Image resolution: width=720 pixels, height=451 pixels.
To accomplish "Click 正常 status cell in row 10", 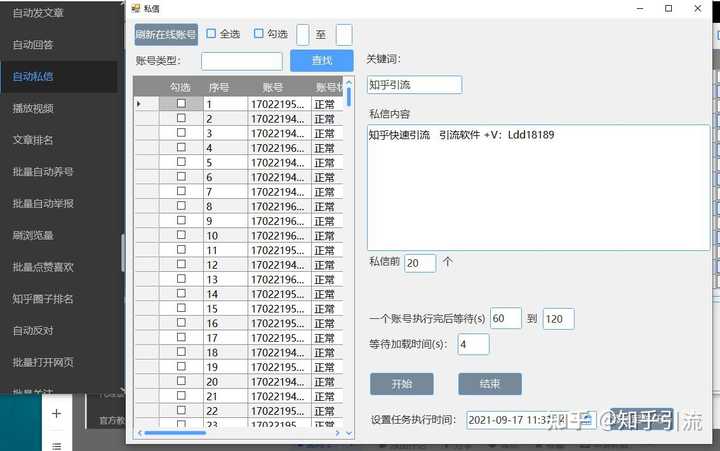I will [327, 236].
